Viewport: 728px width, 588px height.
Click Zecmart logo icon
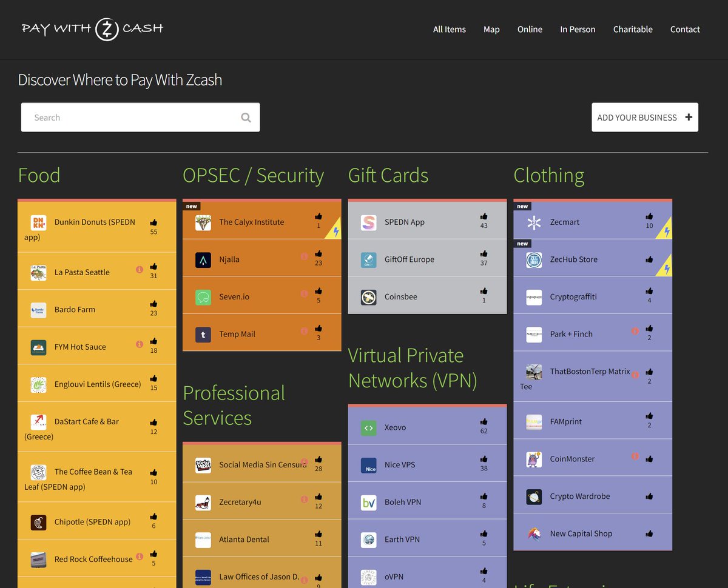pyautogui.click(x=534, y=222)
